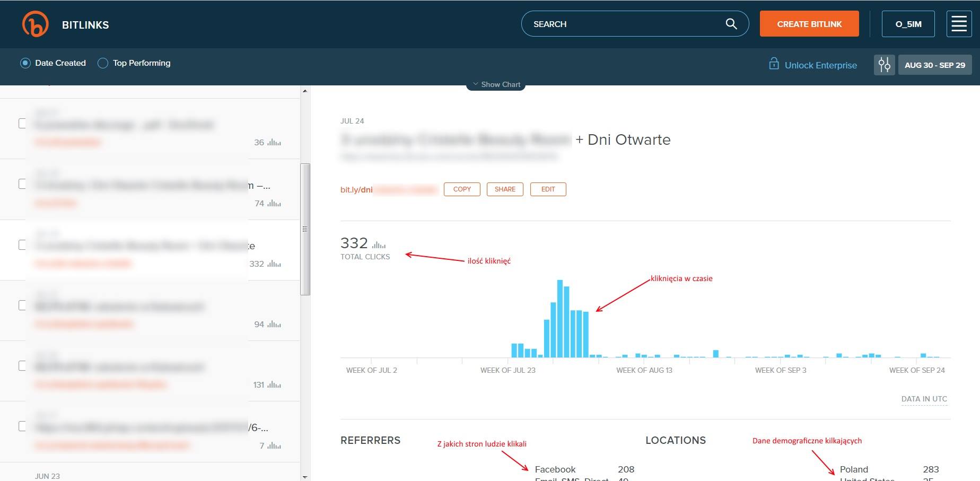Click the WEEK OF AUG 13 axis label
This screenshot has width=980, height=481.
point(644,370)
